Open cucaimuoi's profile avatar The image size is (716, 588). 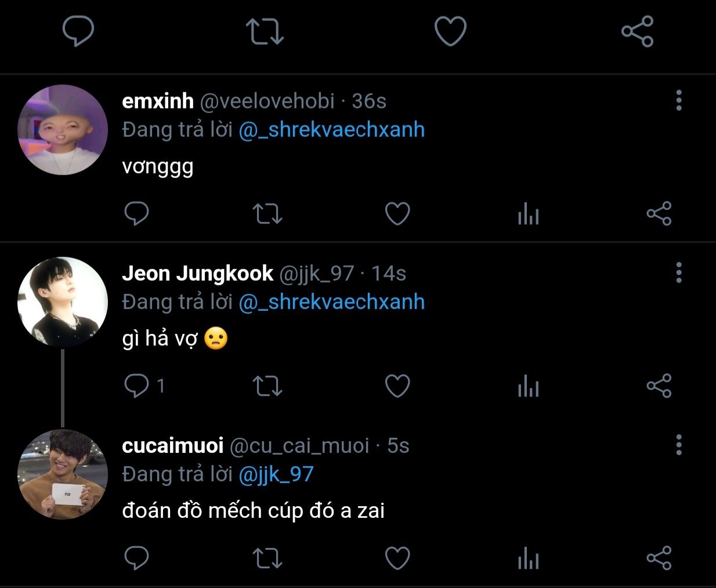(x=63, y=474)
